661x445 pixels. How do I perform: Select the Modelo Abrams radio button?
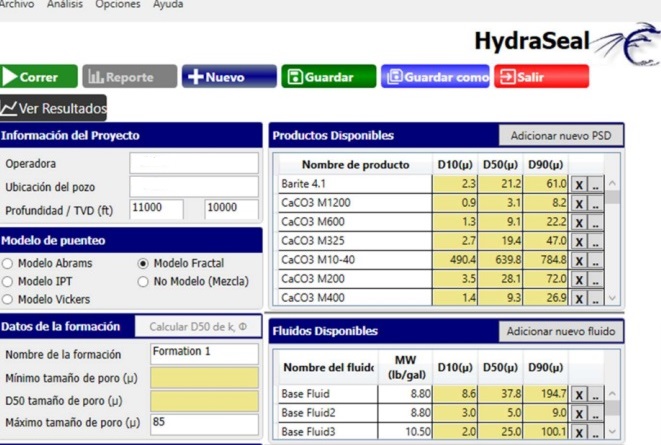(8, 264)
